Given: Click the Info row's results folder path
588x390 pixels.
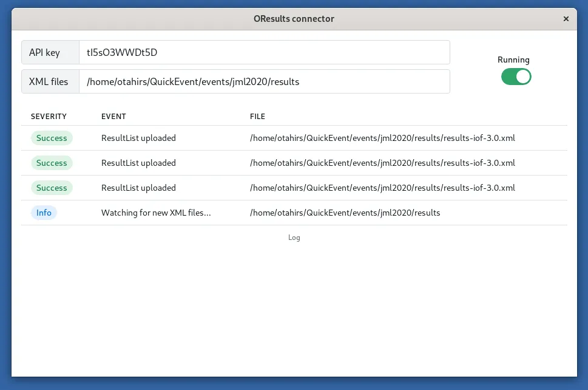Looking at the screenshot, I should click(x=345, y=213).
